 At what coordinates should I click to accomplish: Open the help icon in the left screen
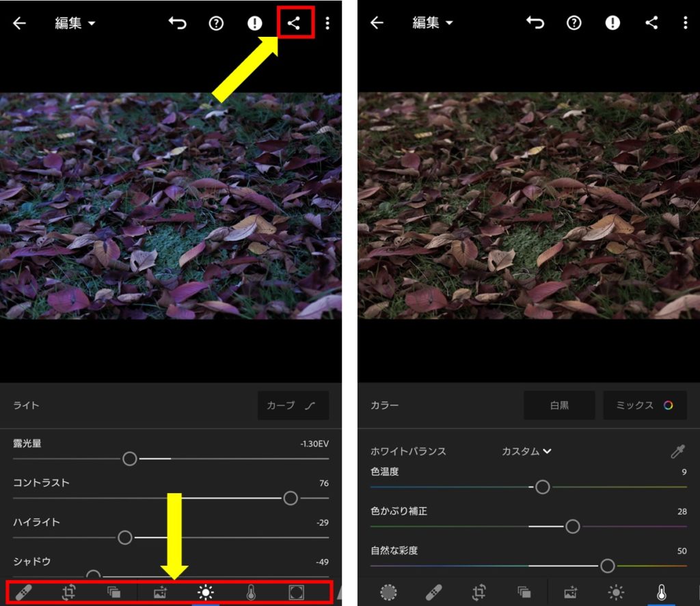(216, 23)
